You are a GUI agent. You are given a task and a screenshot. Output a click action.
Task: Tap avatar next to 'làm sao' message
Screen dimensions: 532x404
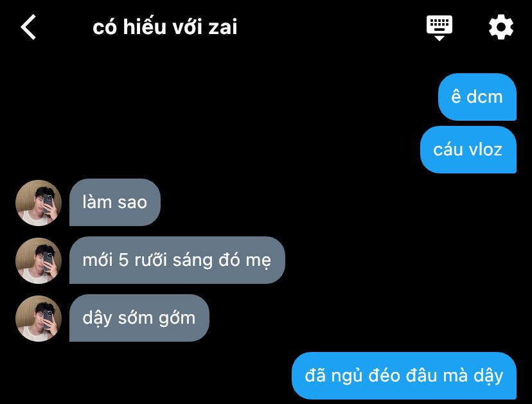[39, 202]
